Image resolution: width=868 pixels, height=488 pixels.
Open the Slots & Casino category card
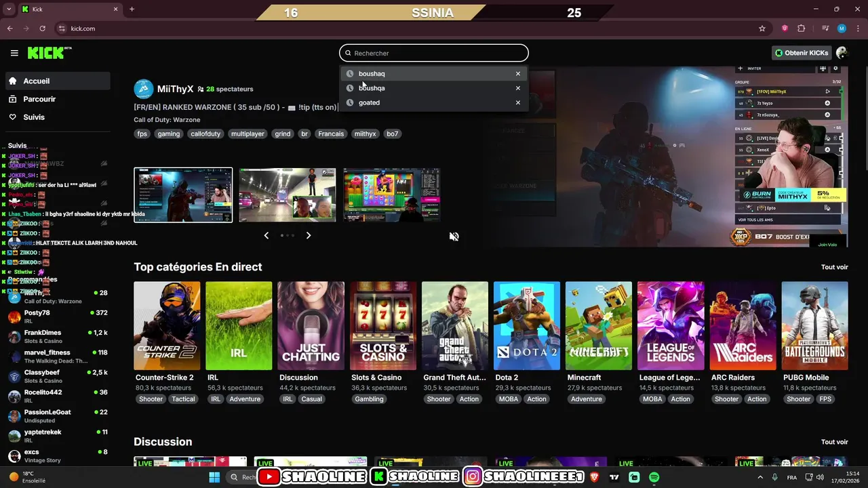(383, 326)
